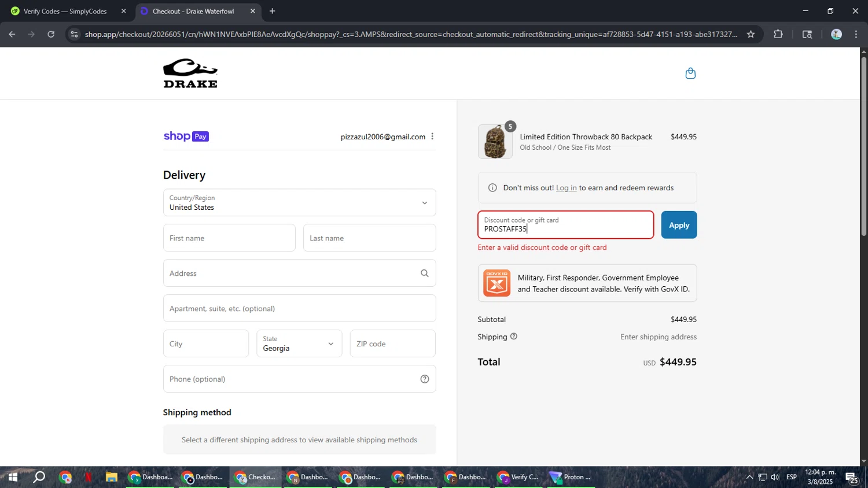Switch to Checkout Drake Waterfowl tab

tap(197, 11)
